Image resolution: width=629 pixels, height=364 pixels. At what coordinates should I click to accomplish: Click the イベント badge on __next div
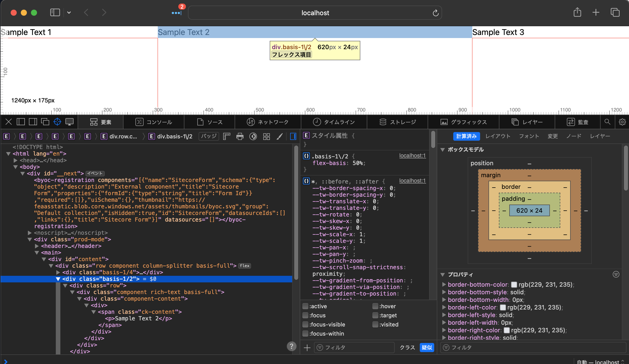[95, 173]
